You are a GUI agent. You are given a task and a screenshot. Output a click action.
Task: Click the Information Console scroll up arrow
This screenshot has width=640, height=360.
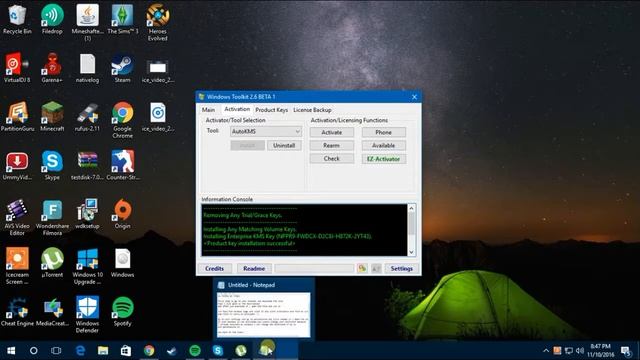[x=411, y=208]
